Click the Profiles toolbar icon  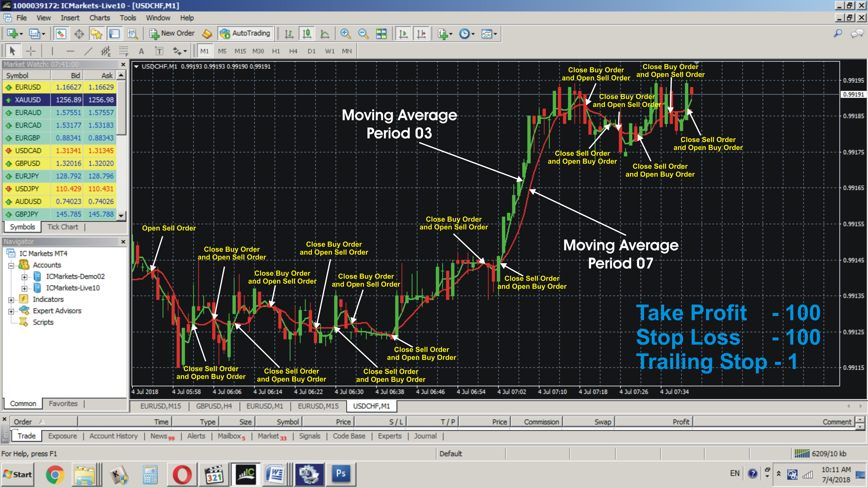[x=34, y=34]
